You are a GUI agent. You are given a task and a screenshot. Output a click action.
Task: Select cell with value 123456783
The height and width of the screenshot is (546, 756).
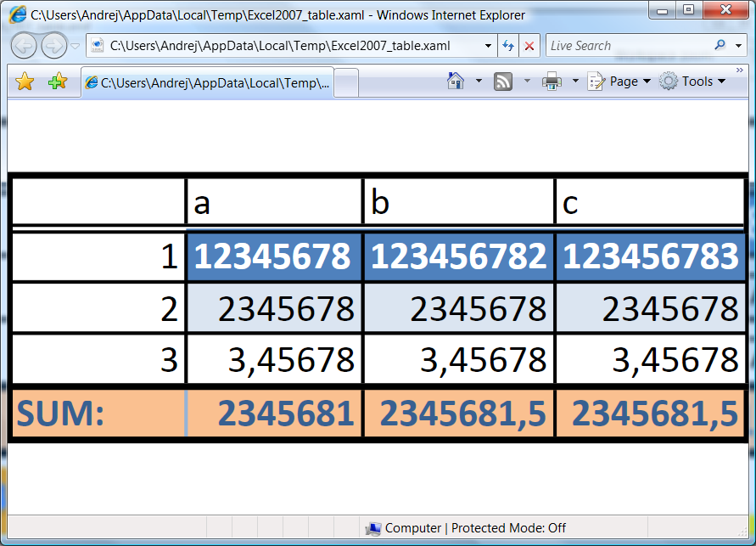pyautogui.click(x=651, y=256)
